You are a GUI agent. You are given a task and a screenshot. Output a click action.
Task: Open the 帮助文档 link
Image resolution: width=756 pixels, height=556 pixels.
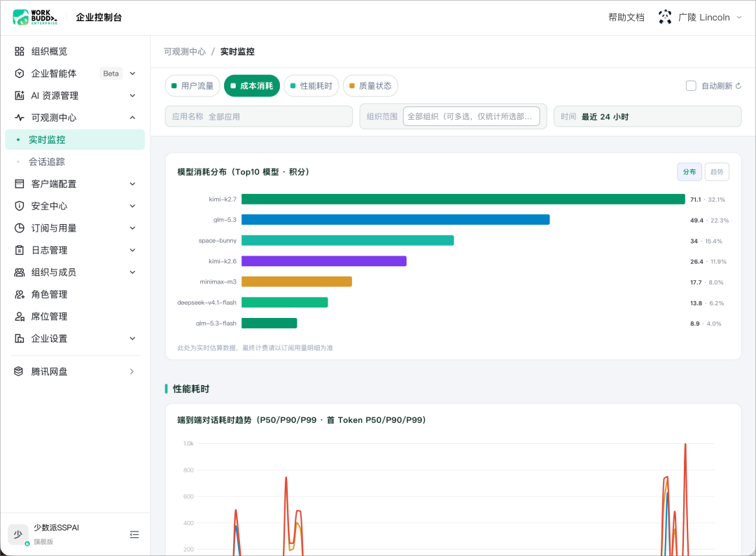click(626, 18)
